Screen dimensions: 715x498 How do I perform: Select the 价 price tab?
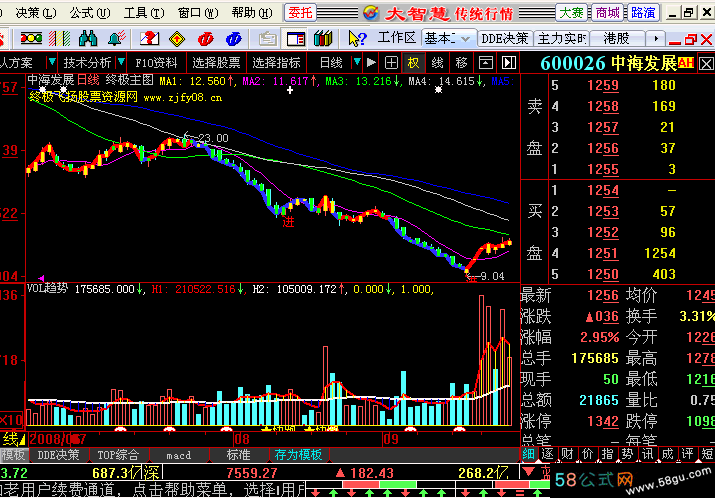click(x=588, y=454)
